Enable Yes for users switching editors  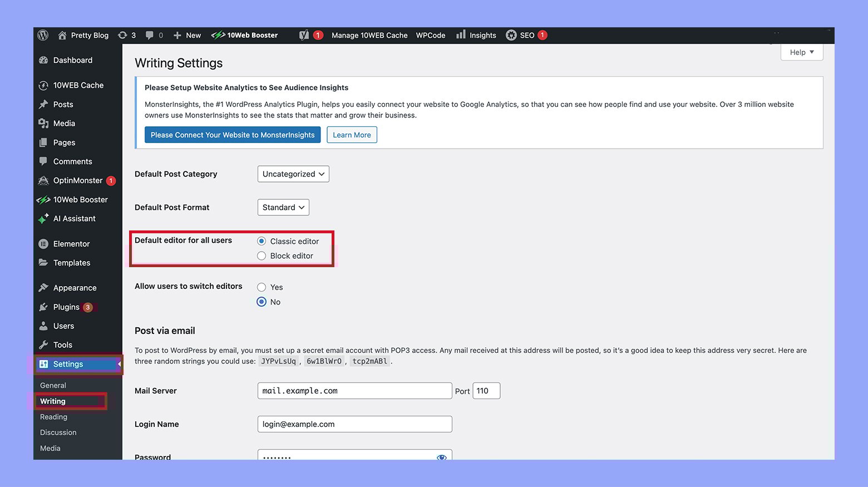click(x=262, y=287)
